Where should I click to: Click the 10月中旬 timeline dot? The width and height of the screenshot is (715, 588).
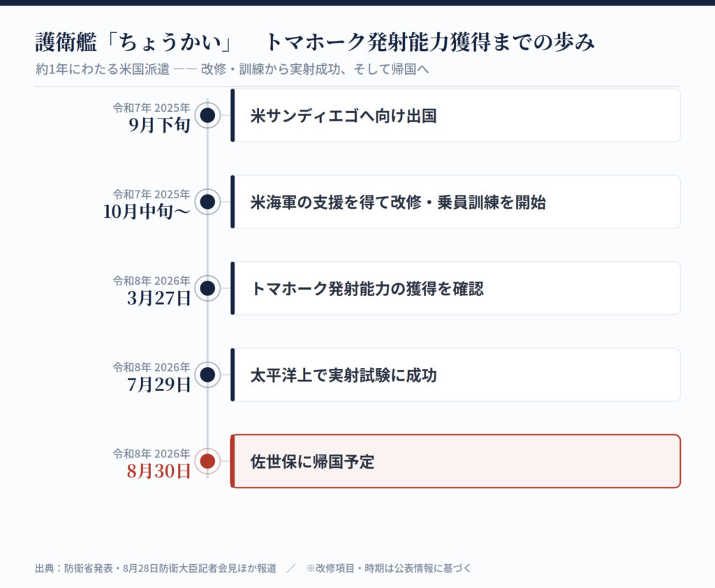207,202
